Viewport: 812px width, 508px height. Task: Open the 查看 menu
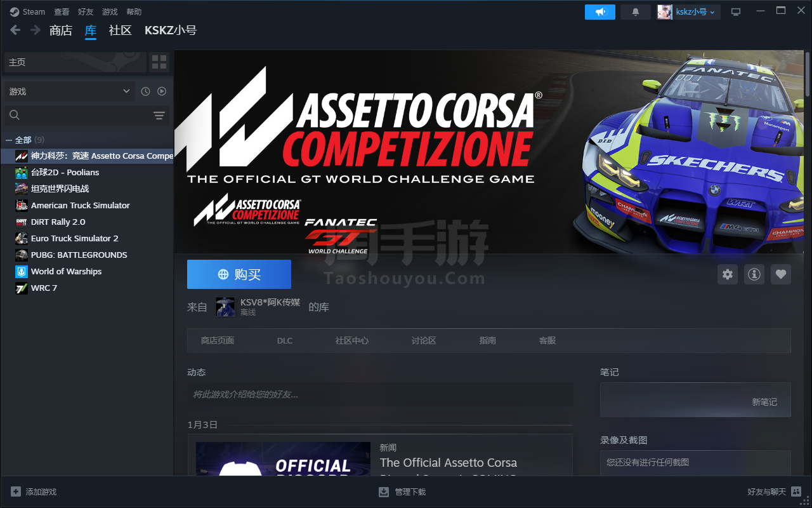click(62, 11)
